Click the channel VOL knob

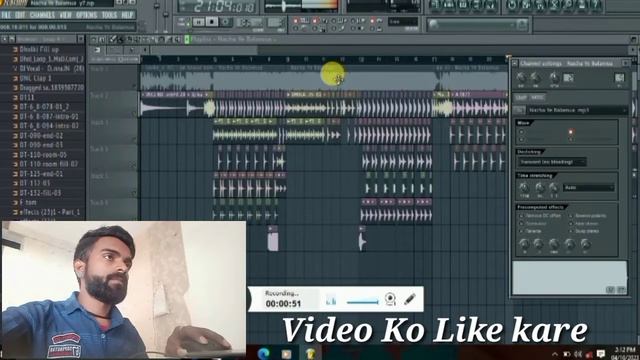pyautogui.click(x=536, y=77)
